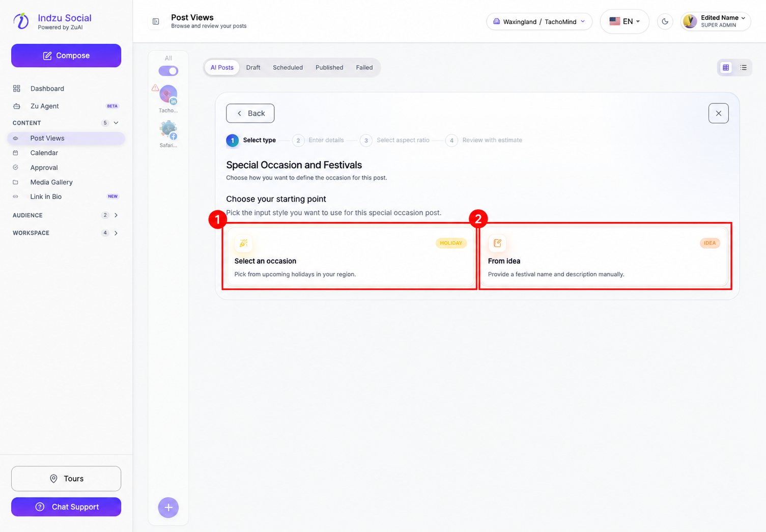Collapse the CONTENT section

[116, 123]
